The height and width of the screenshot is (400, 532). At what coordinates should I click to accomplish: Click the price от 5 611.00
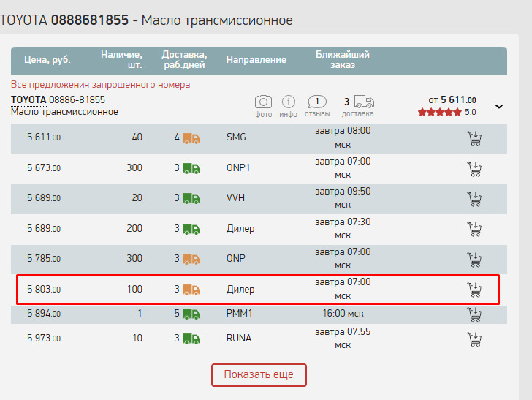(x=452, y=100)
